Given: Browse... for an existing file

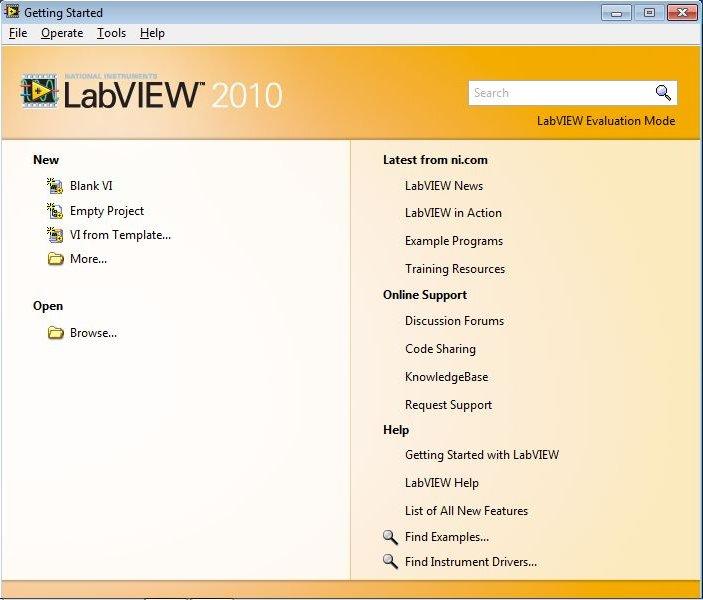Looking at the screenshot, I should (x=93, y=333).
